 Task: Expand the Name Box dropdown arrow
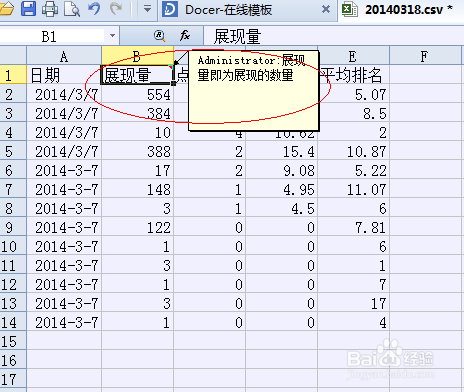[112, 36]
